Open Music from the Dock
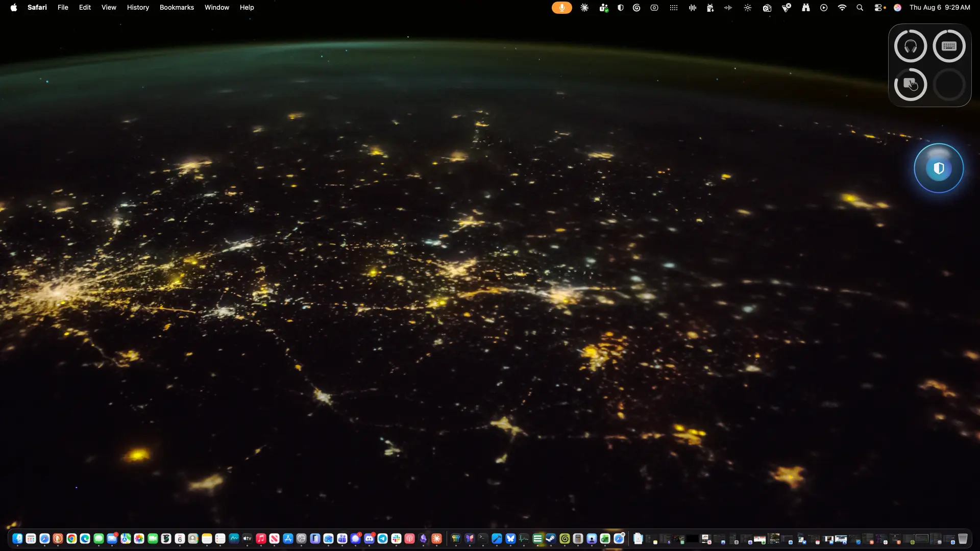 click(261, 538)
